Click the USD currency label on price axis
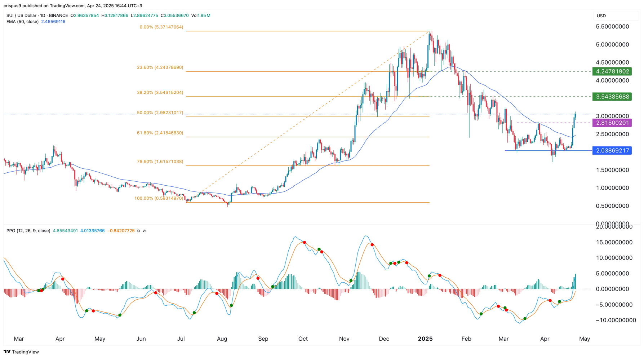Image resolution: width=644 pixels, height=358 pixels. click(x=601, y=16)
